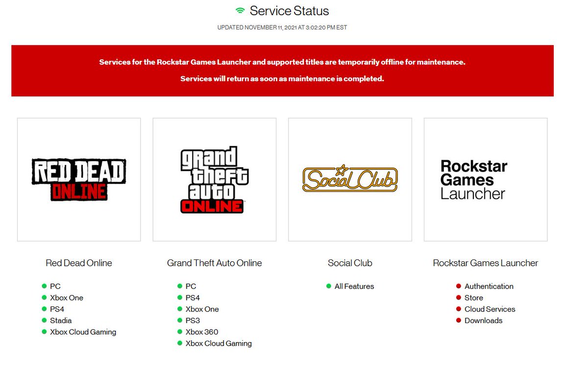Viewport: 588px width, 373px height.
Task: Click the Cloud Services status entry
Action: click(x=490, y=309)
